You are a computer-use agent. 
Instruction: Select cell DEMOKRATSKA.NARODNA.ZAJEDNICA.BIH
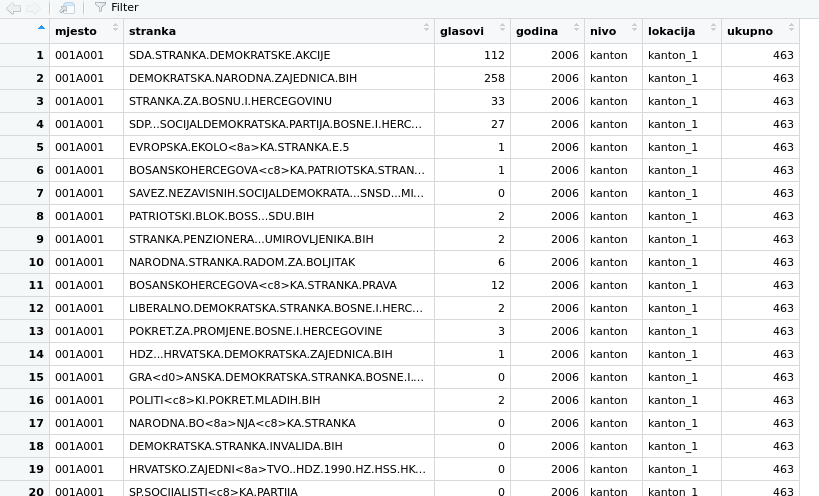pyautogui.click(x=279, y=78)
